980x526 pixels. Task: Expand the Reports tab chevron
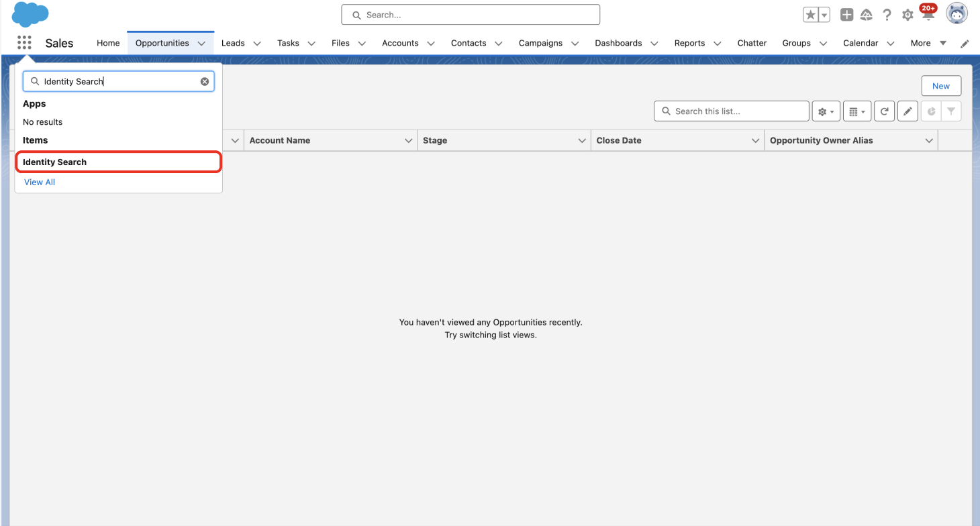[x=718, y=44]
